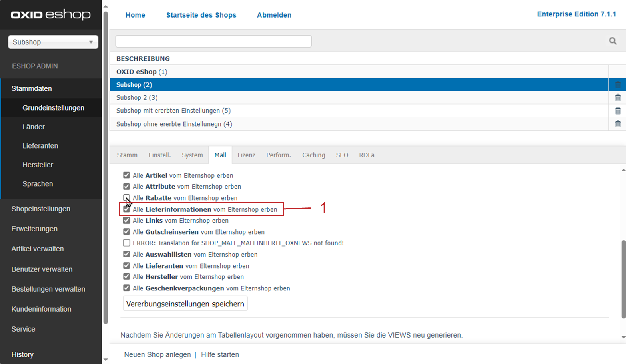Click trash icon for Subshop mit ererbten Einstellungen

click(x=618, y=111)
